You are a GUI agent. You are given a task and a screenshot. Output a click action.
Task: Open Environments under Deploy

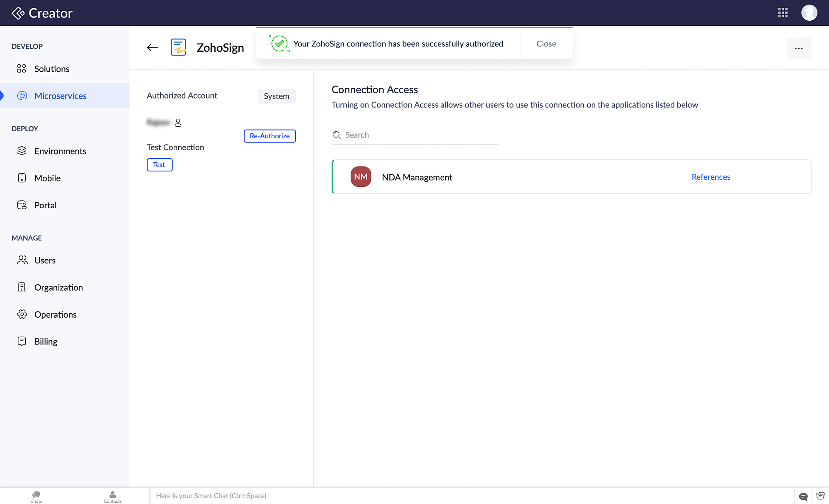point(61,152)
